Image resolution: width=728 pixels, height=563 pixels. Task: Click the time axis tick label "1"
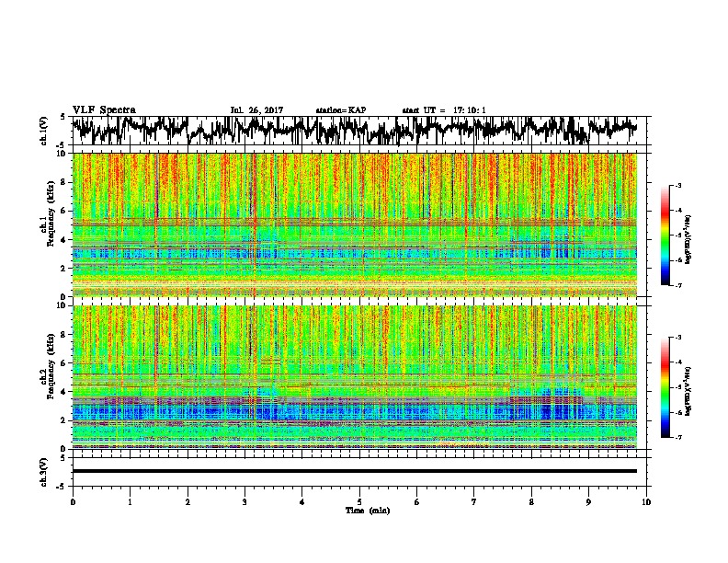click(130, 502)
